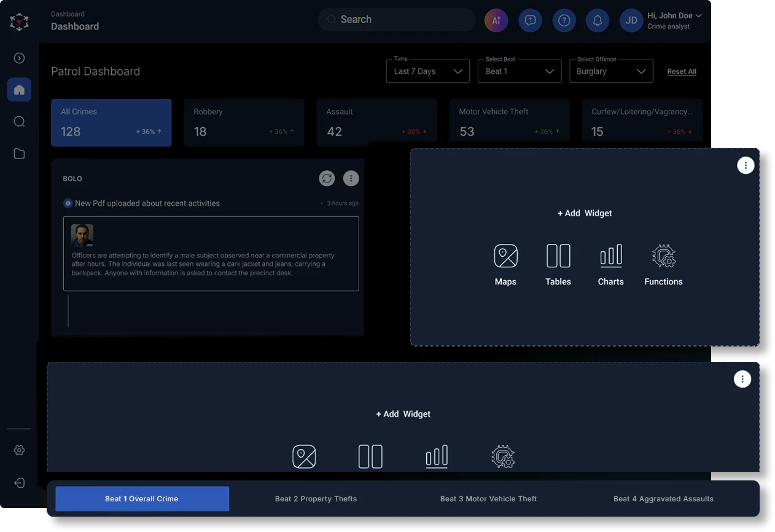Select the Functions widget

pos(663,256)
